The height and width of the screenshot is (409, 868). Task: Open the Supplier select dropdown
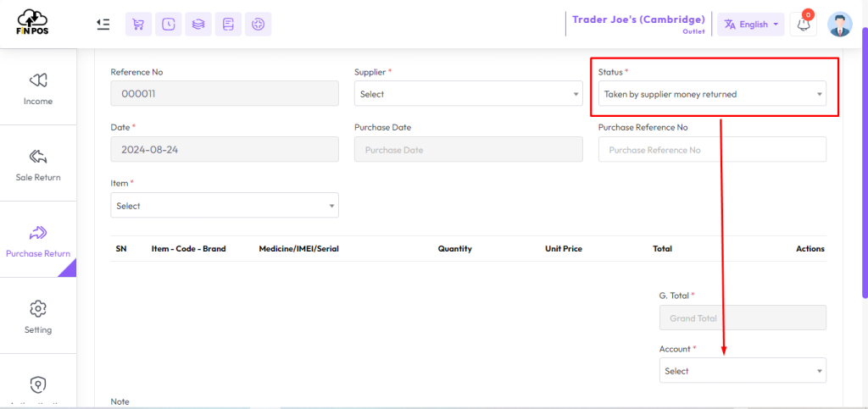tap(468, 93)
